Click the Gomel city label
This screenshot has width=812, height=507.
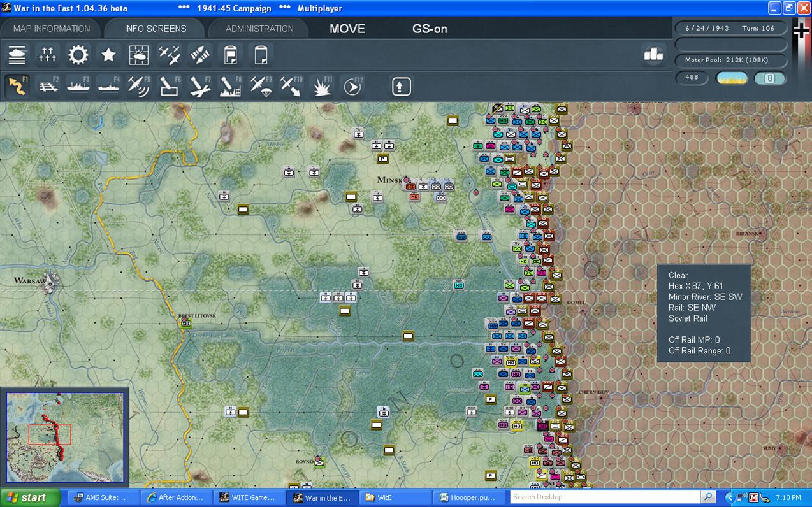576,303
